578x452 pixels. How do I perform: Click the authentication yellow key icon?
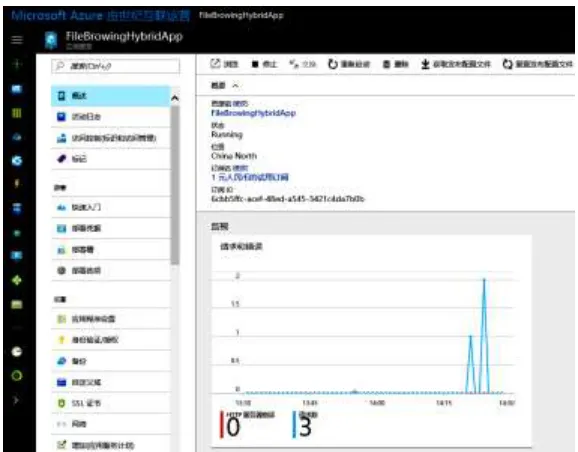point(62,340)
